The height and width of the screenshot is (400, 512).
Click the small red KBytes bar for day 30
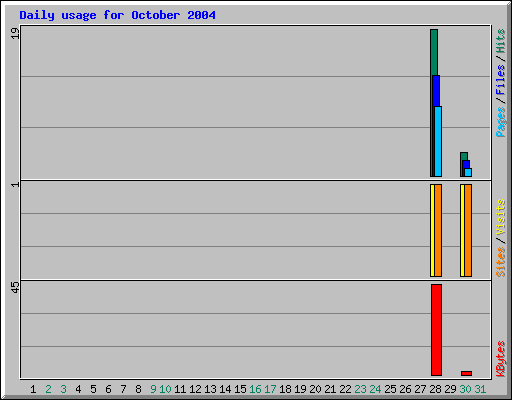click(467, 373)
